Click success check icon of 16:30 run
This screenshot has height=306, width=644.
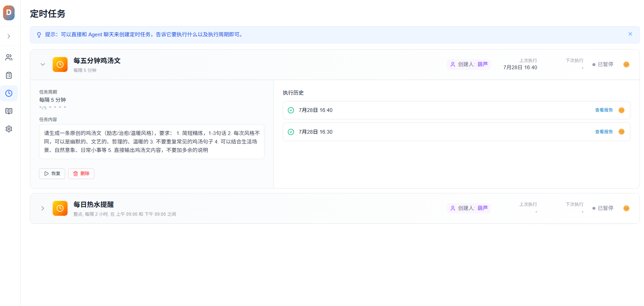coord(291,132)
